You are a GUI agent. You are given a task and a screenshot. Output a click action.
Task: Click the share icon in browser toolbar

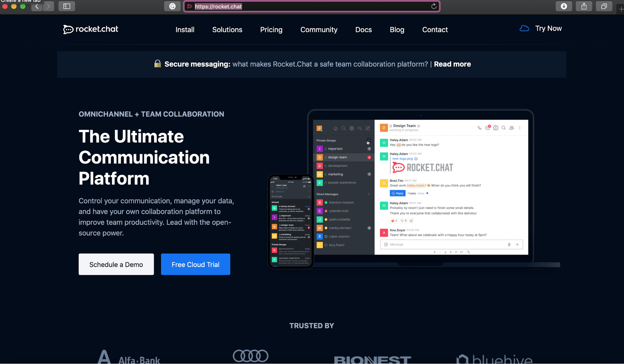tap(584, 6)
